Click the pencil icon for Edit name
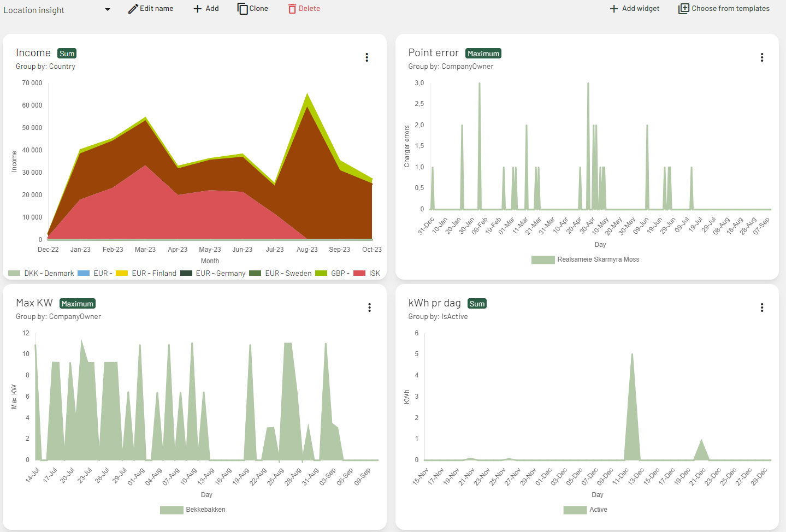786x532 pixels. point(133,9)
